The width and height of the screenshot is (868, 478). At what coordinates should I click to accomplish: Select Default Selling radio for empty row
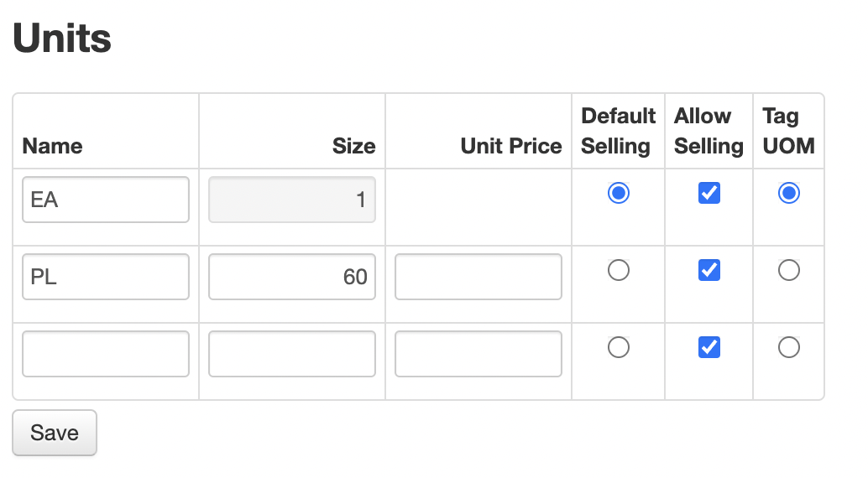click(618, 347)
